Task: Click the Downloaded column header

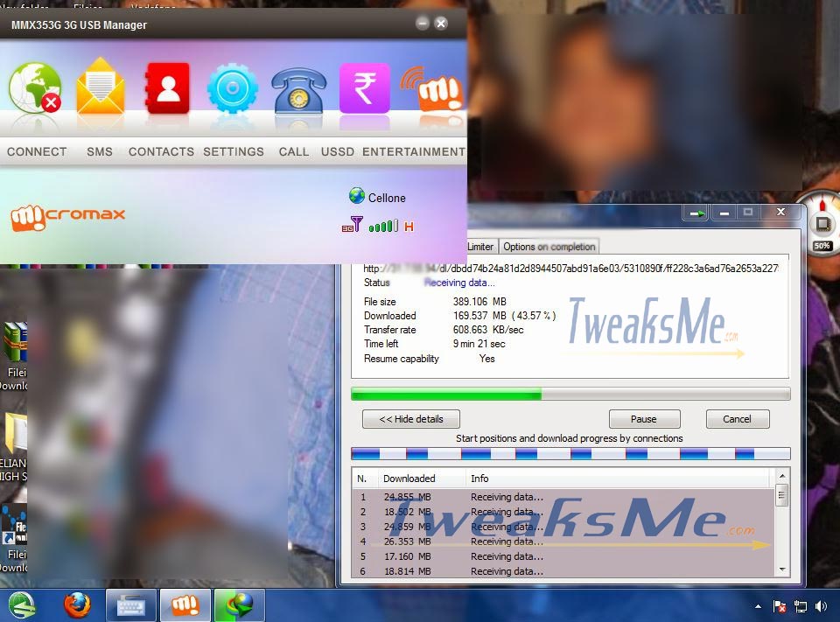Action: (x=421, y=479)
